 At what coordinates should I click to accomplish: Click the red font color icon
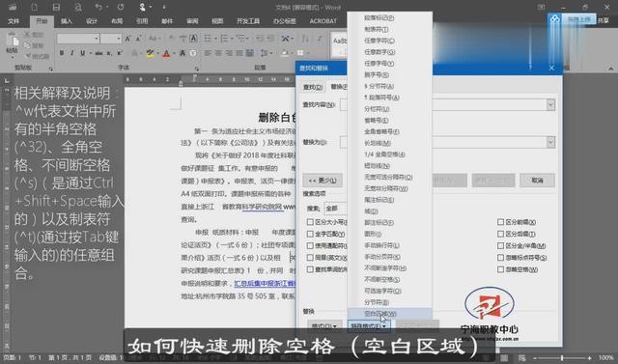coord(166,53)
